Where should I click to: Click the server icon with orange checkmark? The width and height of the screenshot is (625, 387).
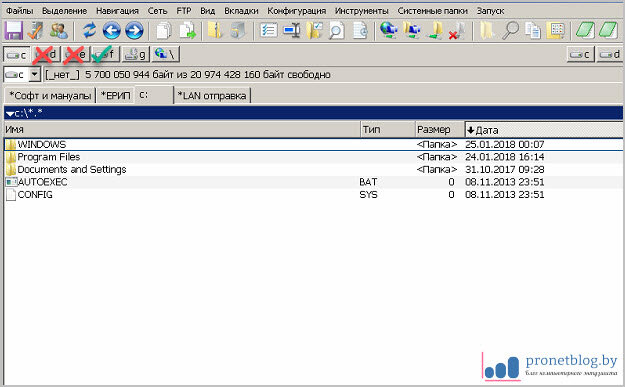coord(36,30)
